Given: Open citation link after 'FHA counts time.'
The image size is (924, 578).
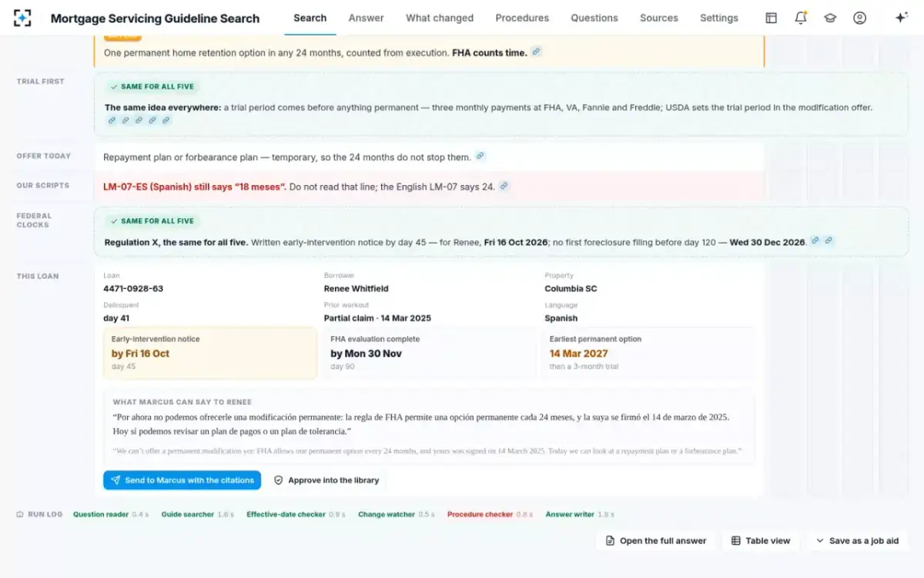Looking at the screenshot, I should pyautogui.click(x=537, y=52).
